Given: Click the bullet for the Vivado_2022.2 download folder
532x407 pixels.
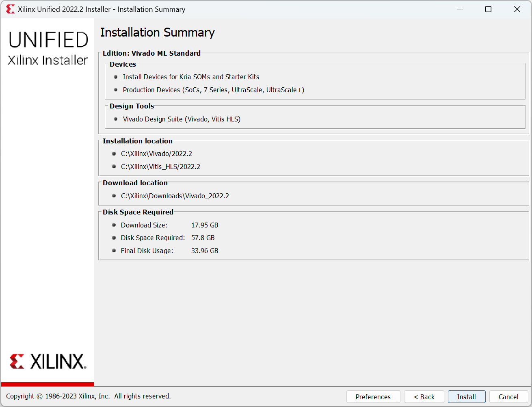Looking at the screenshot, I should click(114, 195).
